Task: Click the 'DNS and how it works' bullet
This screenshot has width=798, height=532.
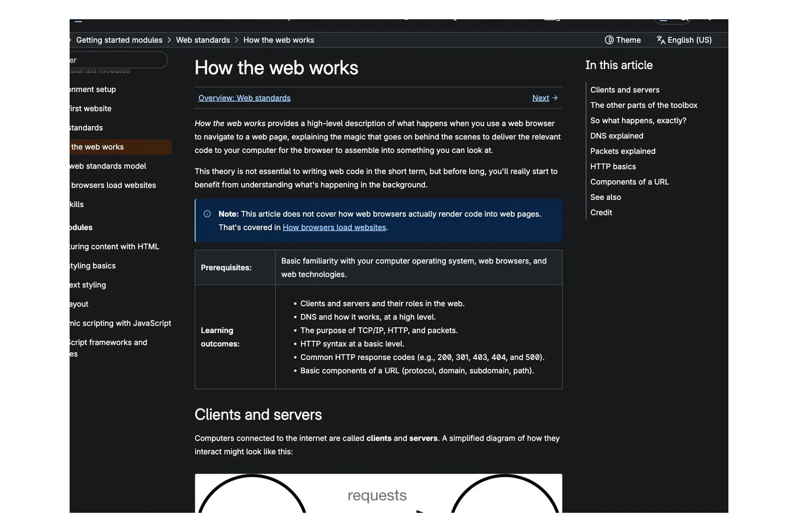Action: tap(368, 317)
